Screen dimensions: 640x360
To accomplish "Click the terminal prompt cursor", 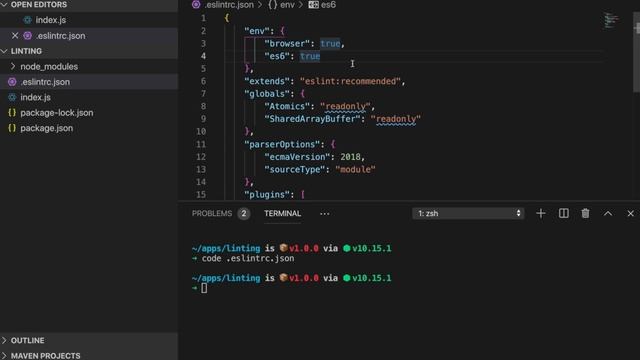I will click(204, 288).
